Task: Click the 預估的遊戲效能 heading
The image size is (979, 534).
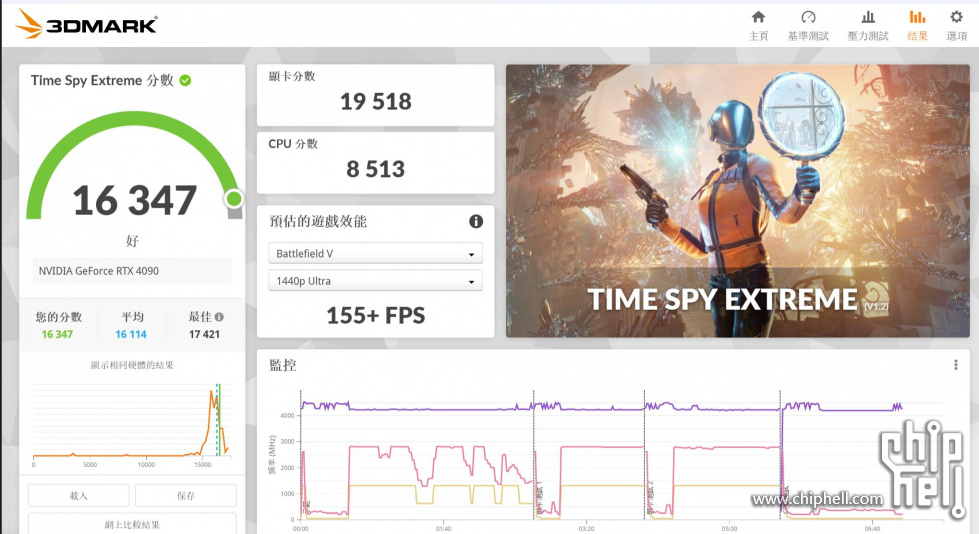Action: (x=318, y=221)
